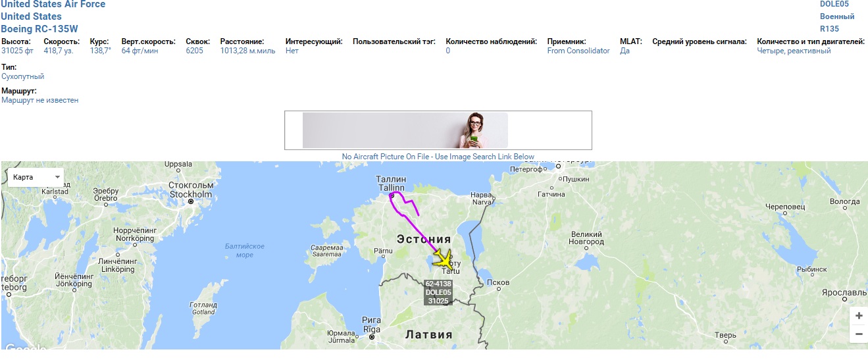Click the Интересующий value Нет

[292, 51]
